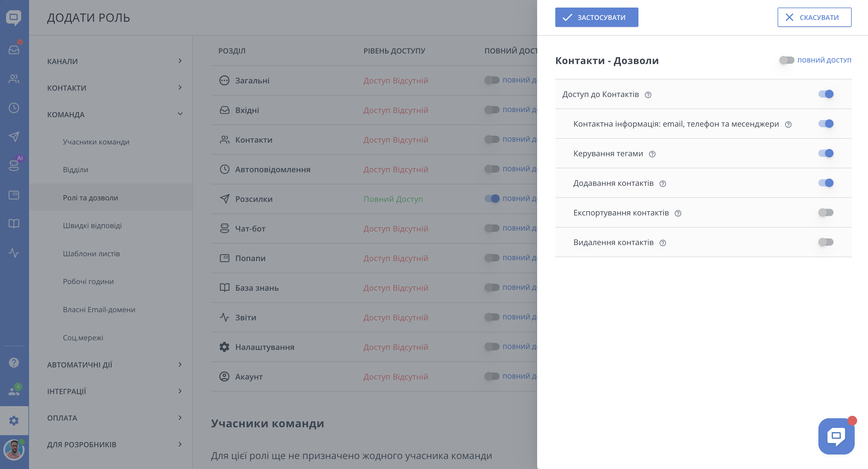Viewport: 868px width, 469px height.
Task: Disable Додавання контактів toggle
Action: 826,183
